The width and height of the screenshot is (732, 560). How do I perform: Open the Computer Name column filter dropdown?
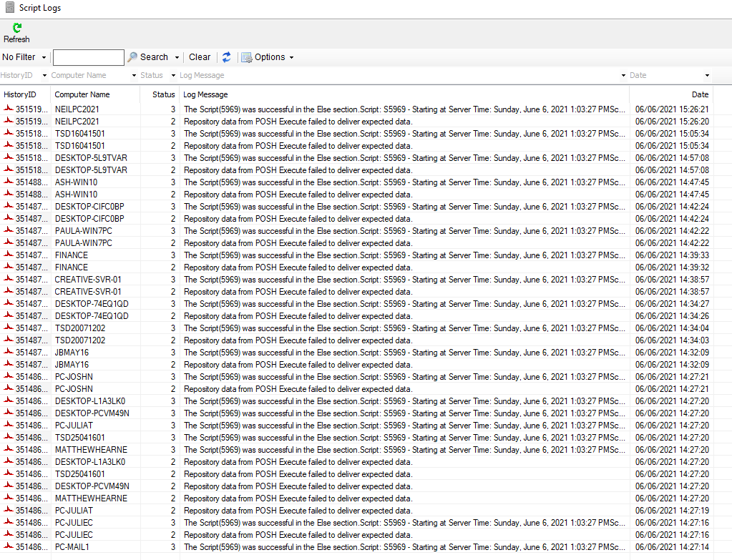click(x=132, y=75)
